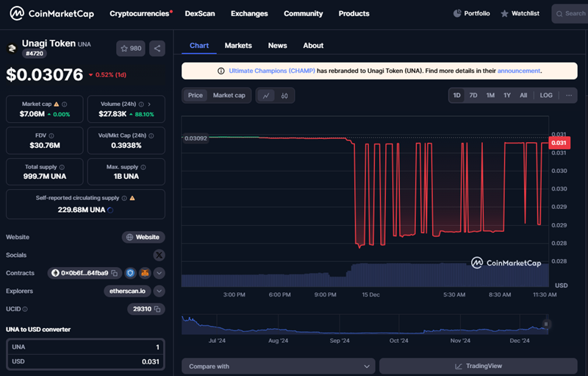Click FDV info icon

(51, 136)
